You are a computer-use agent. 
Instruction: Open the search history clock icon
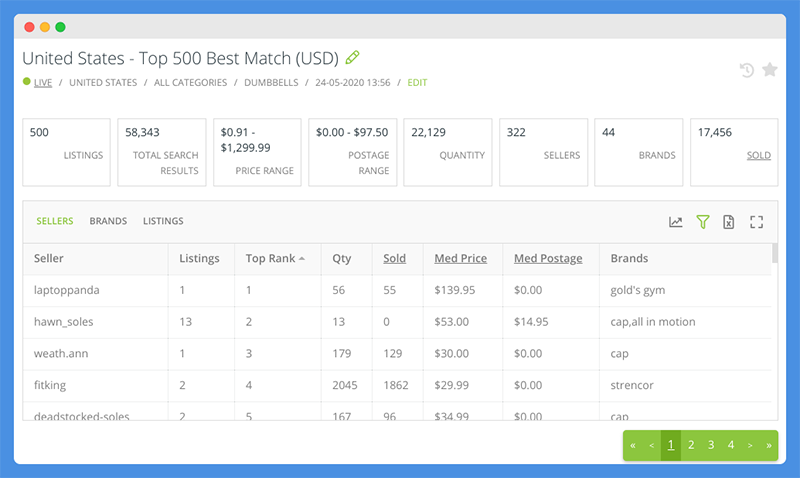coord(746,70)
